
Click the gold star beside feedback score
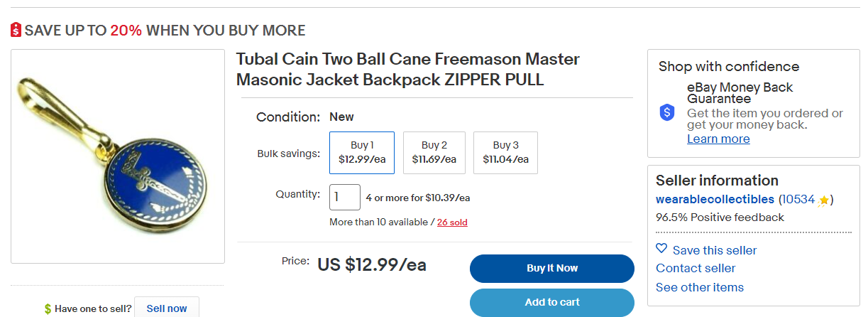tap(823, 200)
